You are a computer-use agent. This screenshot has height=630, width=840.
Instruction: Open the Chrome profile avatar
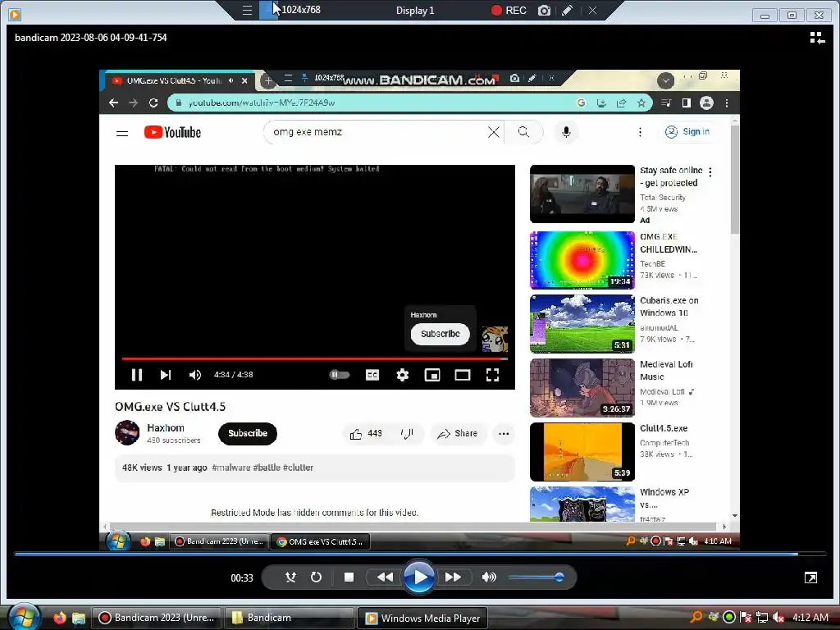click(x=706, y=103)
